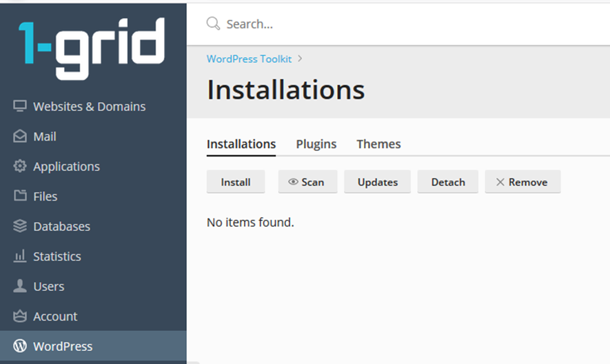Click the WordPress logo icon in sidebar
The height and width of the screenshot is (364, 610).
pyautogui.click(x=20, y=345)
